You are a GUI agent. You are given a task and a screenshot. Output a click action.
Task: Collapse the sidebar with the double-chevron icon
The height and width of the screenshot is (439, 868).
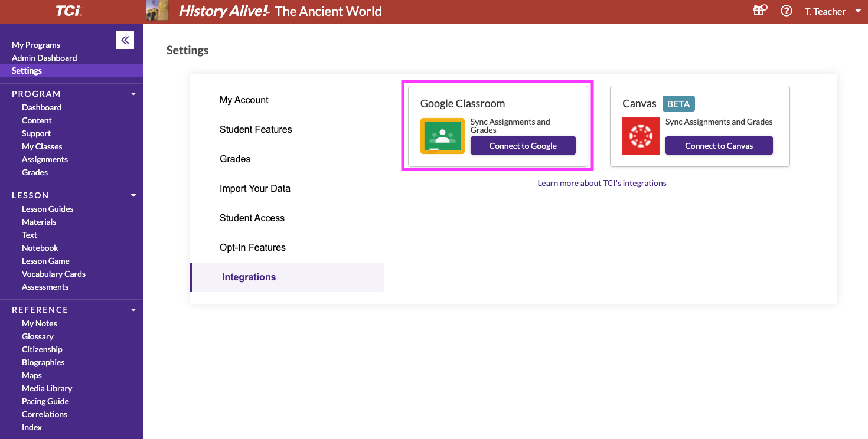tap(125, 40)
